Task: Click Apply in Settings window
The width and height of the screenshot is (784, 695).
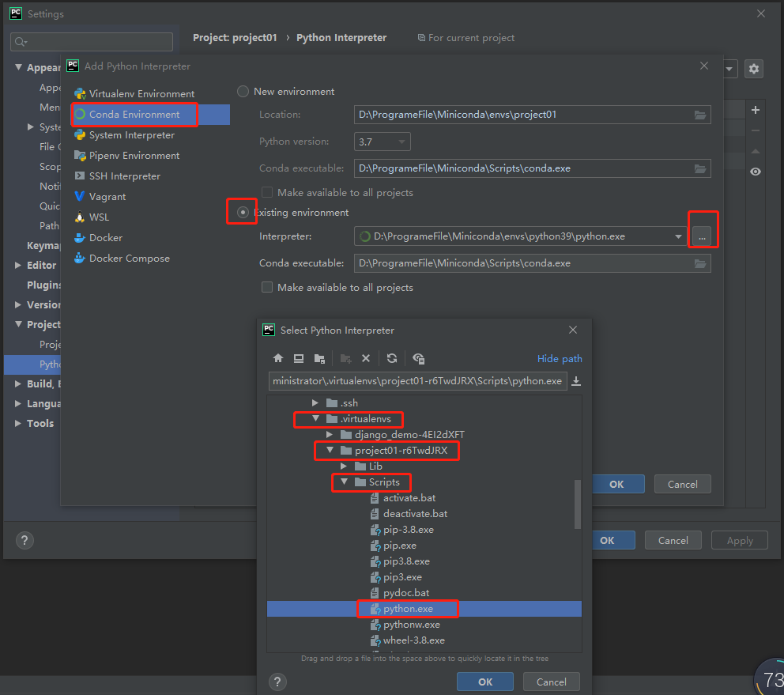Action: click(x=740, y=540)
